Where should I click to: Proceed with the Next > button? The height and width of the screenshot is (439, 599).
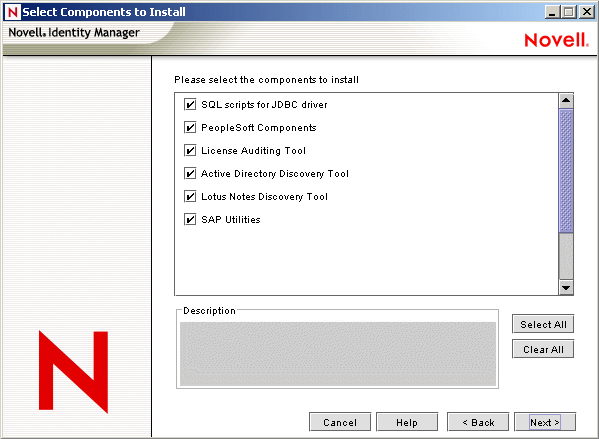pyautogui.click(x=545, y=422)
